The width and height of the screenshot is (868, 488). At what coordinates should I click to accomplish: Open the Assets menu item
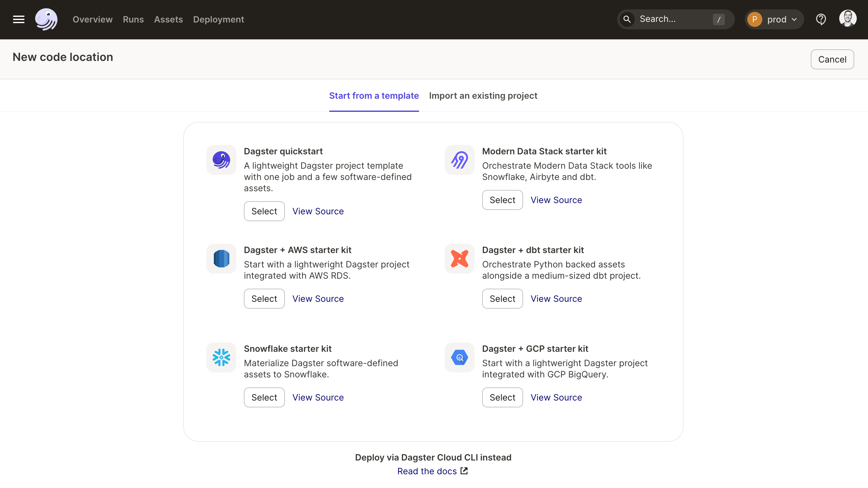[x=169, y=20]
